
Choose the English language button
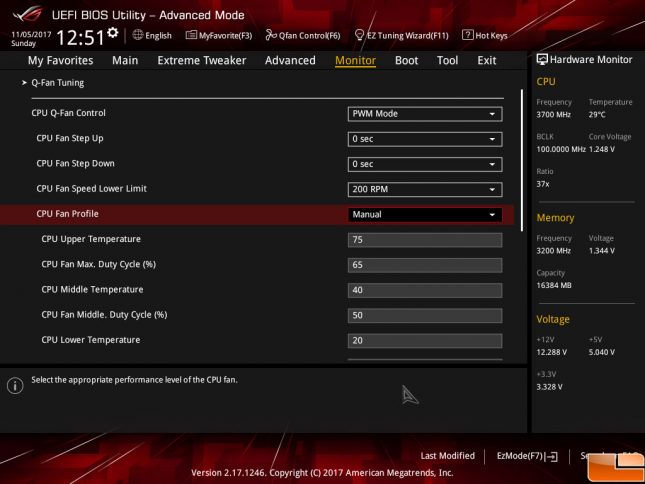[x=152, y=35]
